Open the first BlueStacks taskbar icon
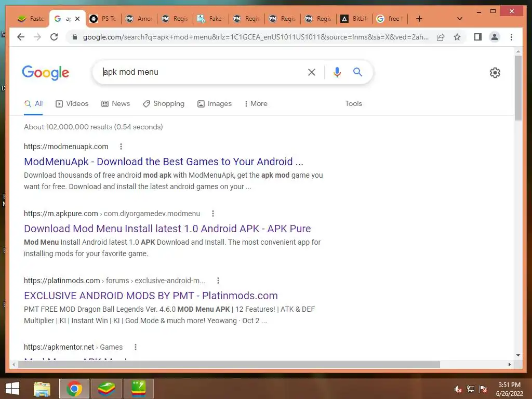532x399 pixels. [106, 389]
